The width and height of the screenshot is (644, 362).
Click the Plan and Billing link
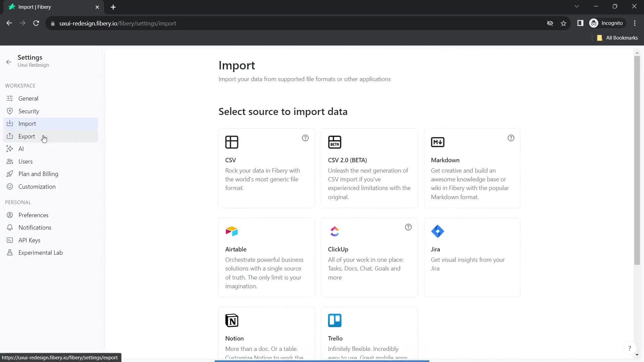38,174
